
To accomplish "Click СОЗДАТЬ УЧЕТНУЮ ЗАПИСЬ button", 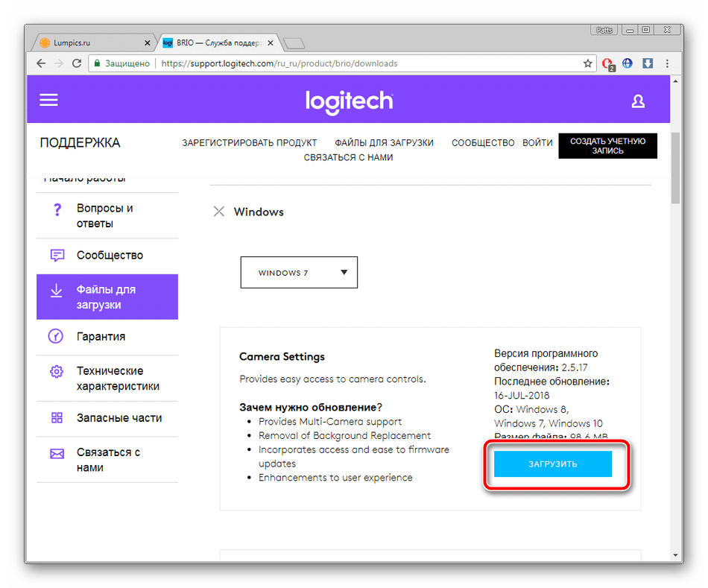I will tap(607, 146).
